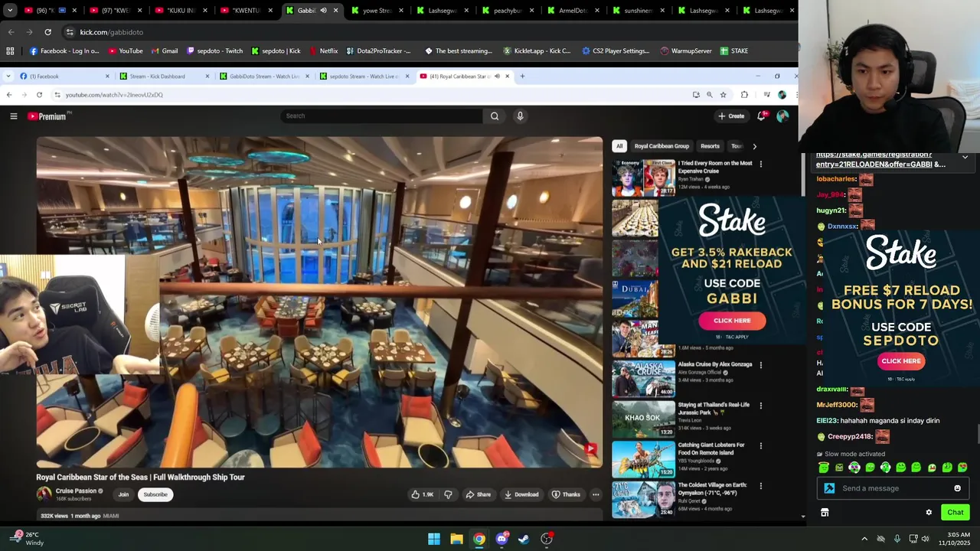Send message with green Chat button
Image resolution: width=980 pixels, height=551 pixels.
(955, 513)
